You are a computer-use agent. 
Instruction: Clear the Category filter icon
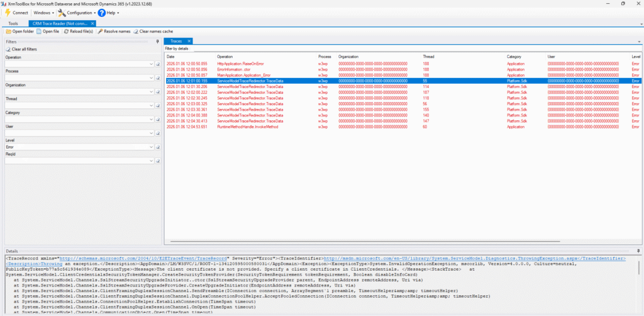(158, 120)
